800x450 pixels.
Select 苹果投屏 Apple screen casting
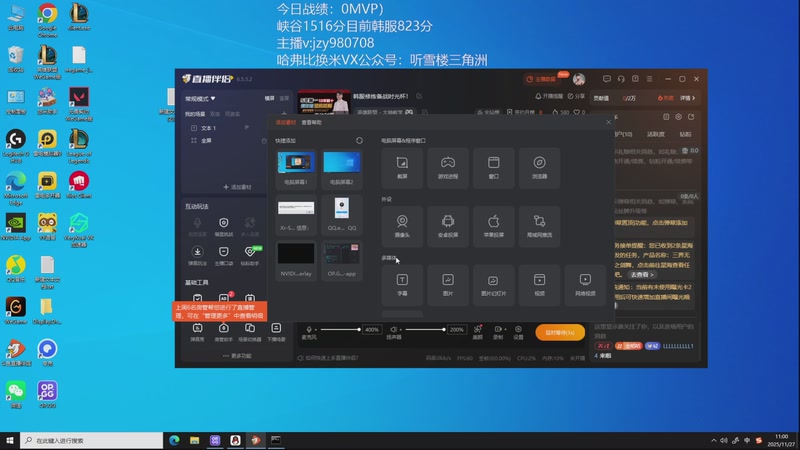click(493, 227)
